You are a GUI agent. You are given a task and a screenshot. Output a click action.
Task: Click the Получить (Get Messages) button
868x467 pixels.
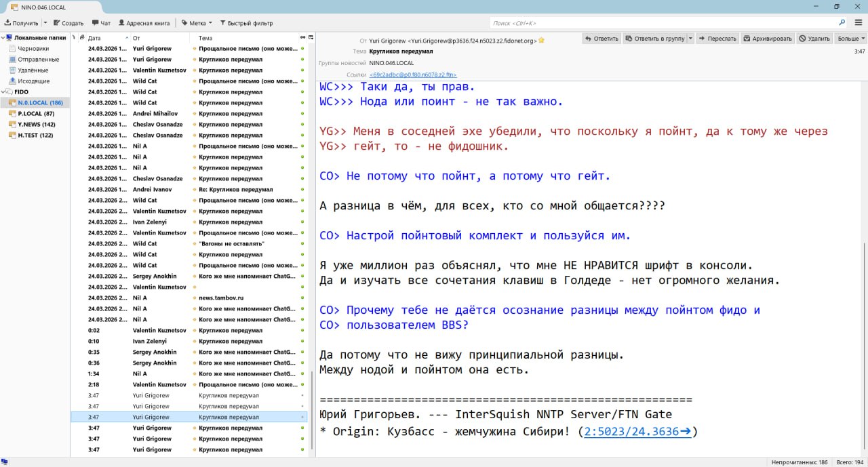tap(21, 23)
